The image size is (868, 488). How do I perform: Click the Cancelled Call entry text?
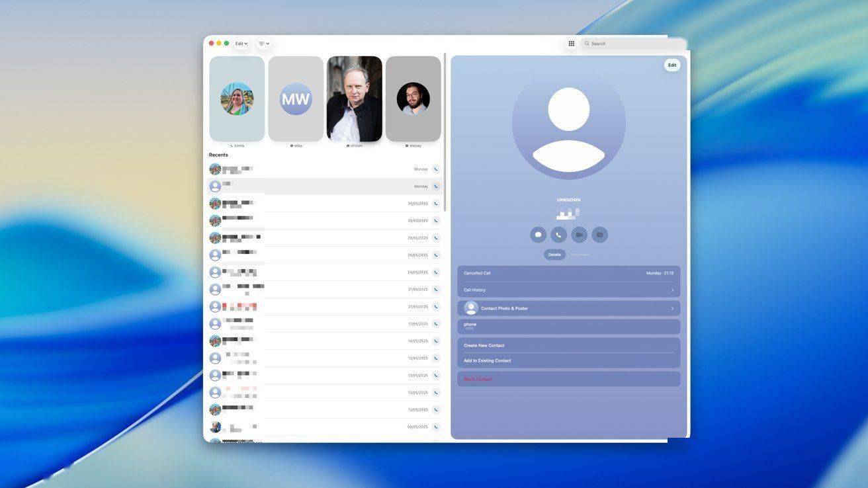pos(477,273)
